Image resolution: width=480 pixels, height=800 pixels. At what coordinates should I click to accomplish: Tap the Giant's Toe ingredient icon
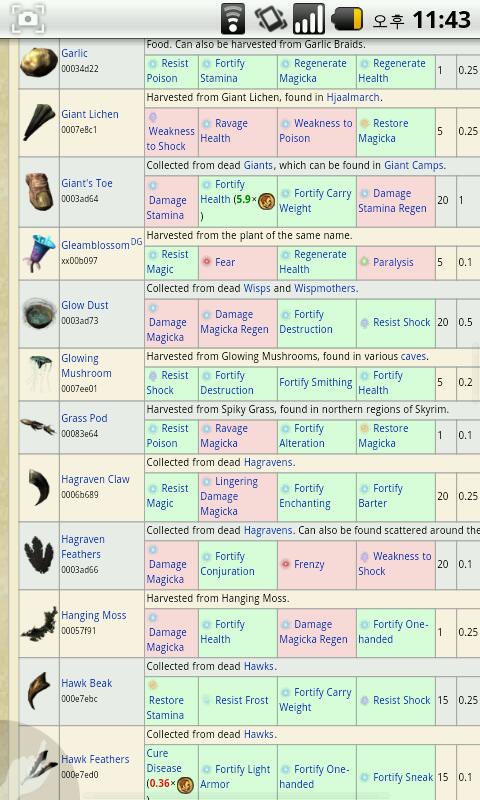(39, 191)
